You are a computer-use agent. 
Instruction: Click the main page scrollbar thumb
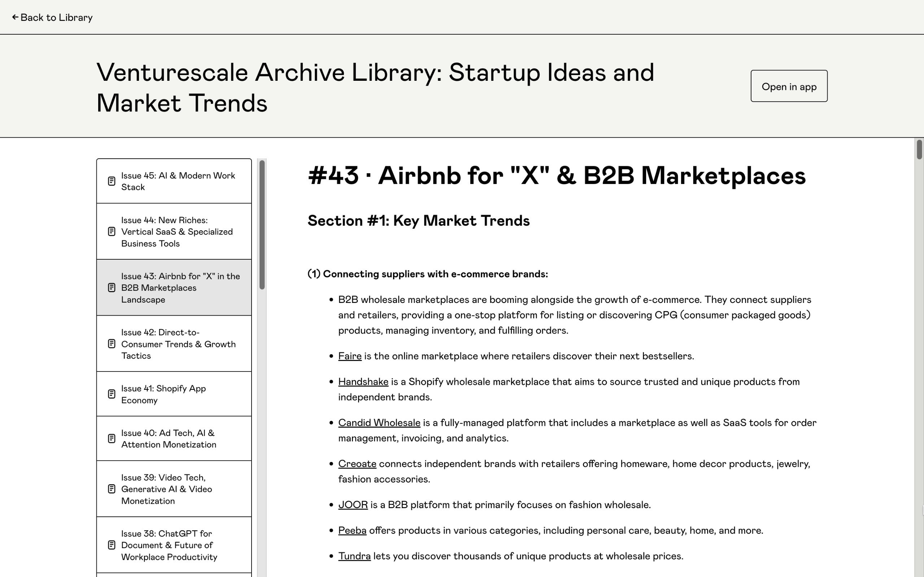919,150
